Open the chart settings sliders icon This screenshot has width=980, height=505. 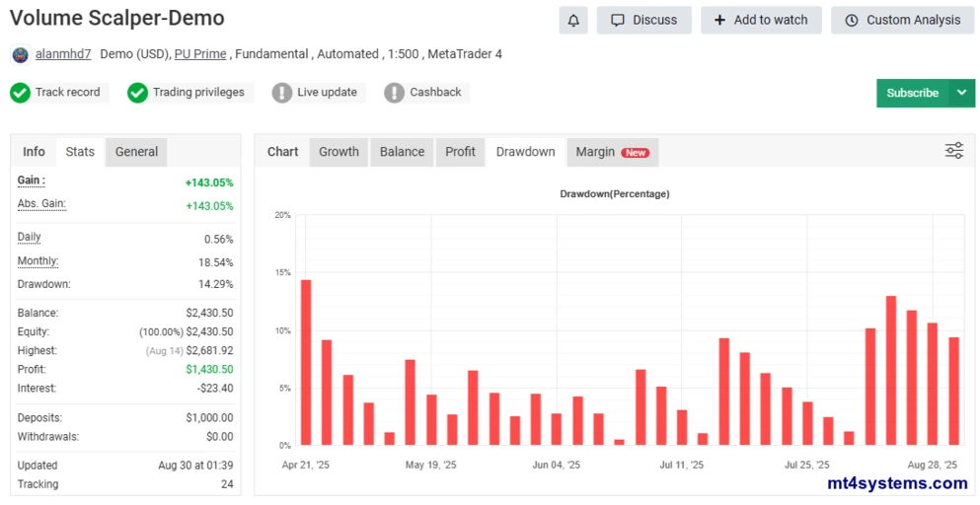(953, 151)
